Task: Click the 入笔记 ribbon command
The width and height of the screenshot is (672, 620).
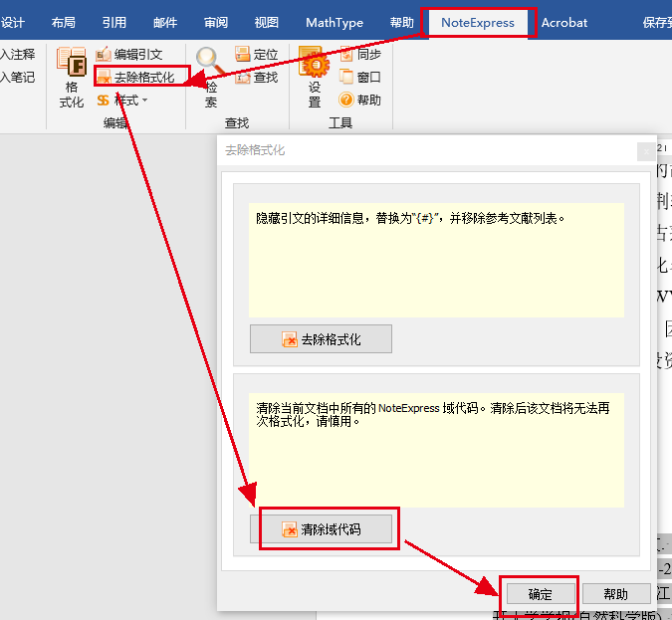Action: 17,77
